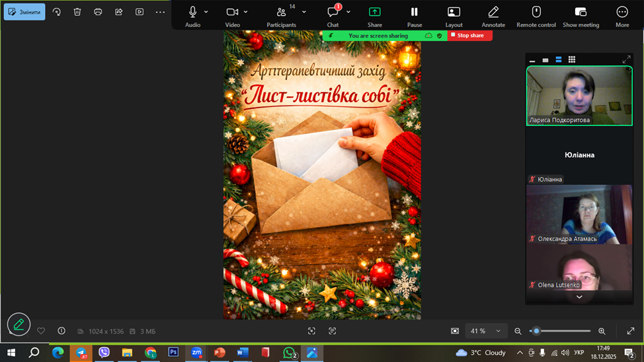Click the Annotate pencil icon in Zoom toolbar

tap(493, 13)
